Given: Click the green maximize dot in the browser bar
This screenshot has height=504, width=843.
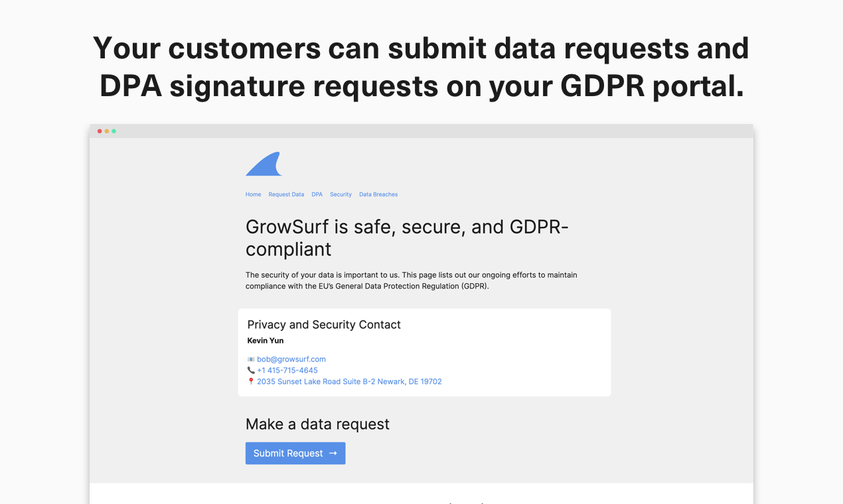Looking at the screenshot, I should [x=114, y=131].
